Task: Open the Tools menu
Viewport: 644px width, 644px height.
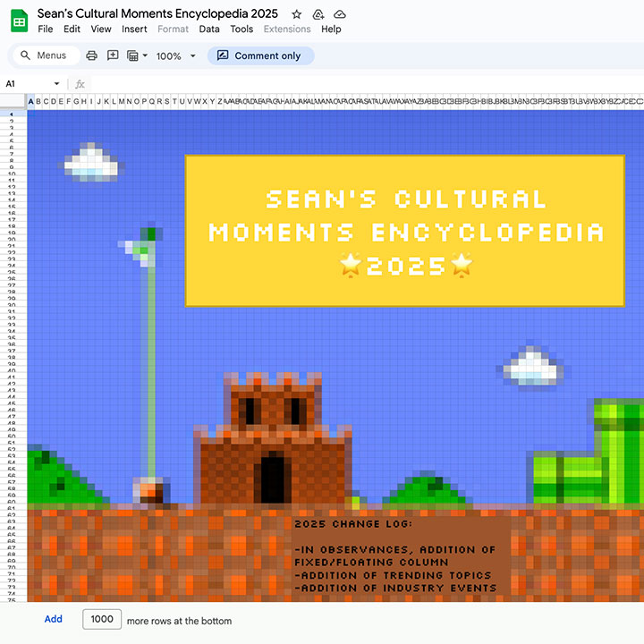Action: pyautogui.click(x=241, y=30)
